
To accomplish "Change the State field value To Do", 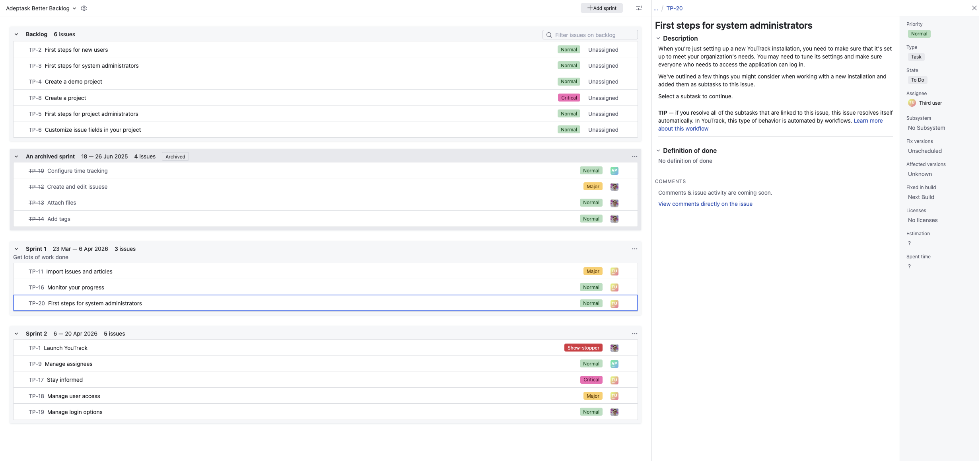I will coord(918,80).
